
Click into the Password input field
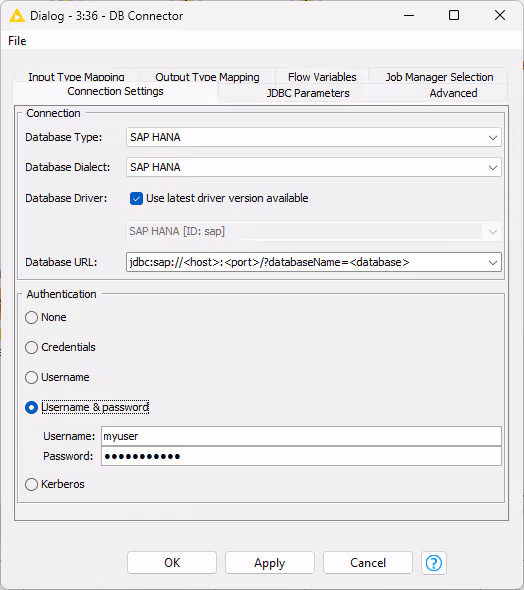(x=301, y=456)
